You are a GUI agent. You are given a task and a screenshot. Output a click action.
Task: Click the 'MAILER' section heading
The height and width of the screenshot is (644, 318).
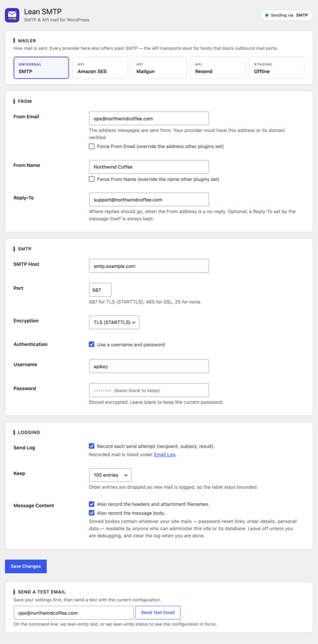point(27,40)
